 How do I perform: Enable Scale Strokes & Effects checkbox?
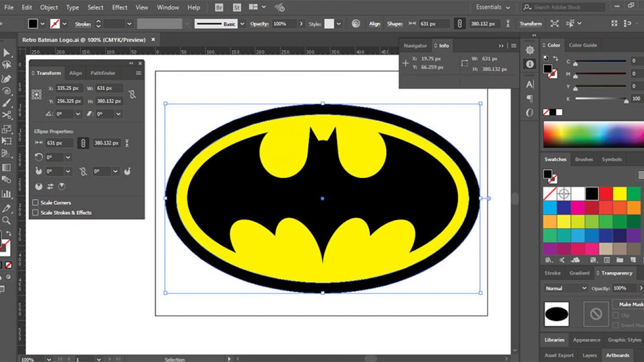tap(36, 213)
